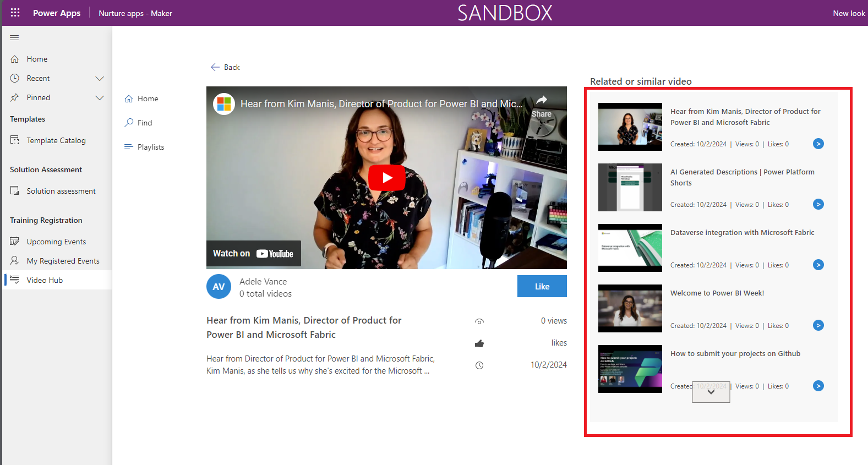Click the '0 total videos' text
Viewport: 868px width, 465px height.
(265, 294)
